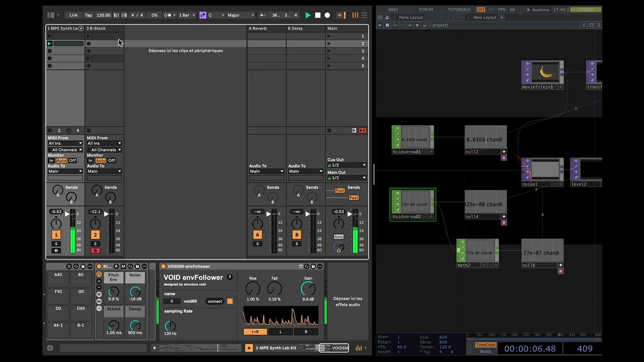The image size is (644, 362).
Task: Adjust track 1 volume fader at -0.53
Action: click(x=67, y=214)
